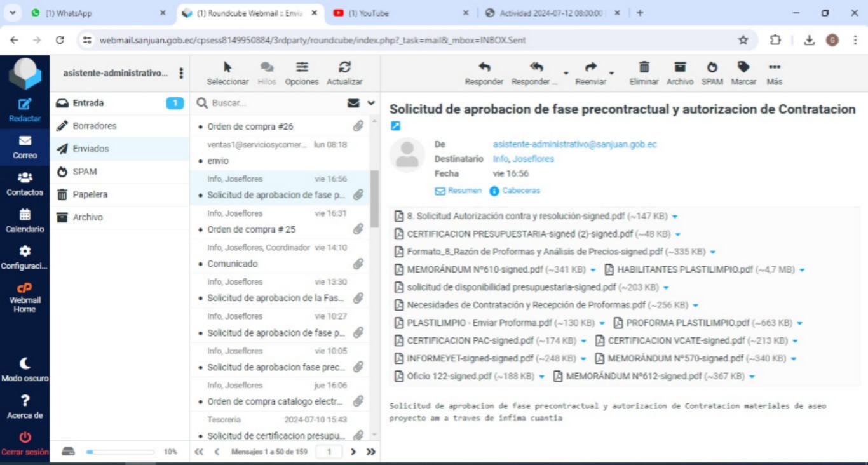Refresh mail list with Actualizar
This screenshot has height=465, width=868.
point(344,67)
